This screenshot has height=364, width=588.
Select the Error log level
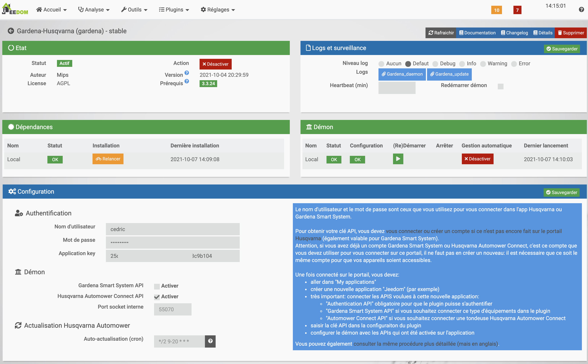(x=514, y=64)
